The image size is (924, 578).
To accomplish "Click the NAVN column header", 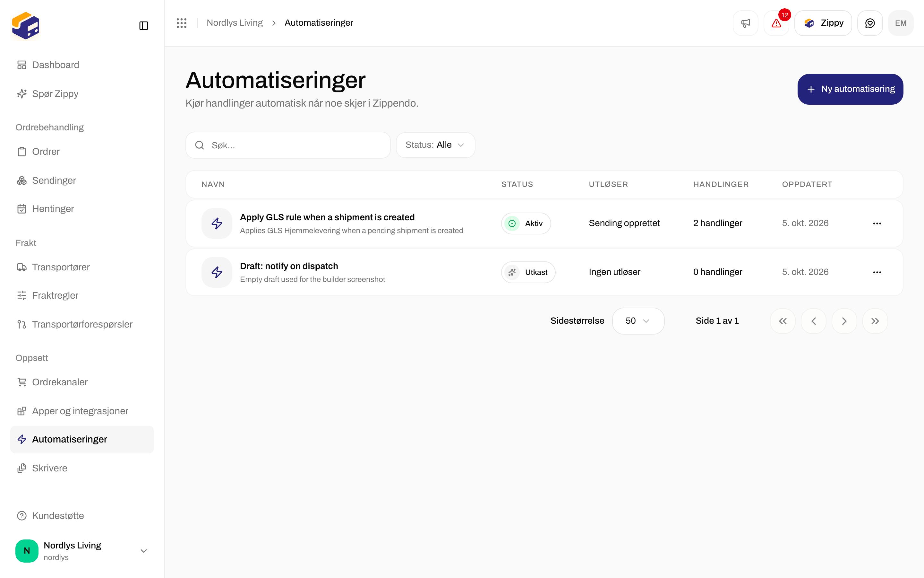I will [213, 184].
